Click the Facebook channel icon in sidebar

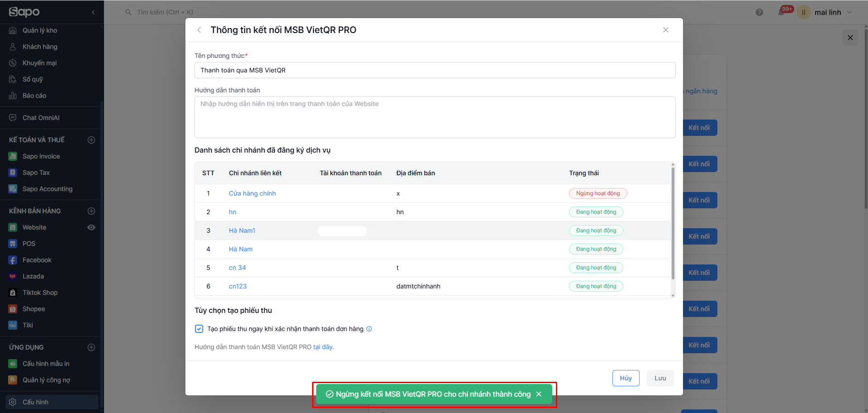click(13, 260)
